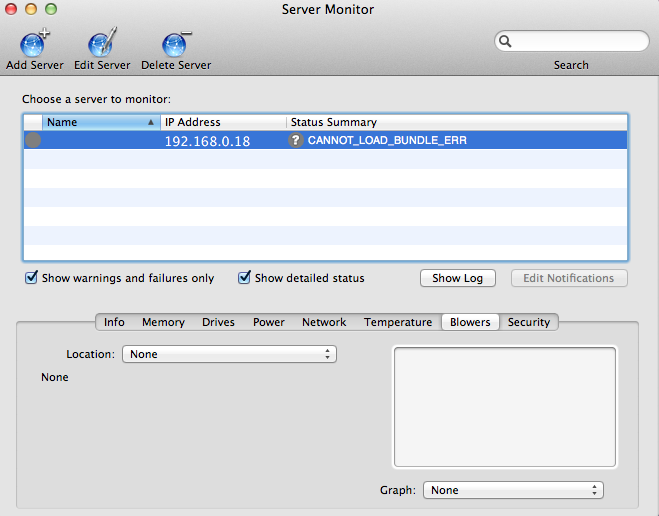
Task: Click the sort arrow in Name column
Action: point(150,122)
